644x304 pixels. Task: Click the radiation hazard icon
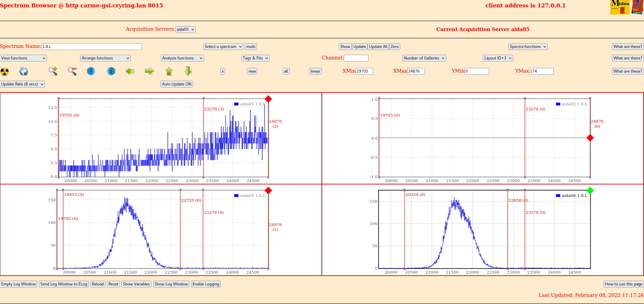(5, 71)
